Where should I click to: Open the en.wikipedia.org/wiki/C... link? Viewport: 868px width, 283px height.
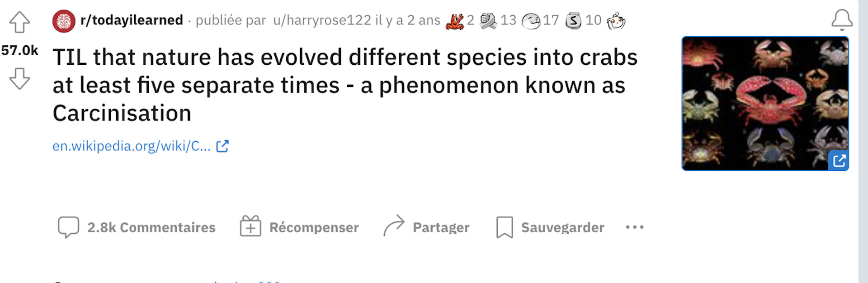pos(132,146)
